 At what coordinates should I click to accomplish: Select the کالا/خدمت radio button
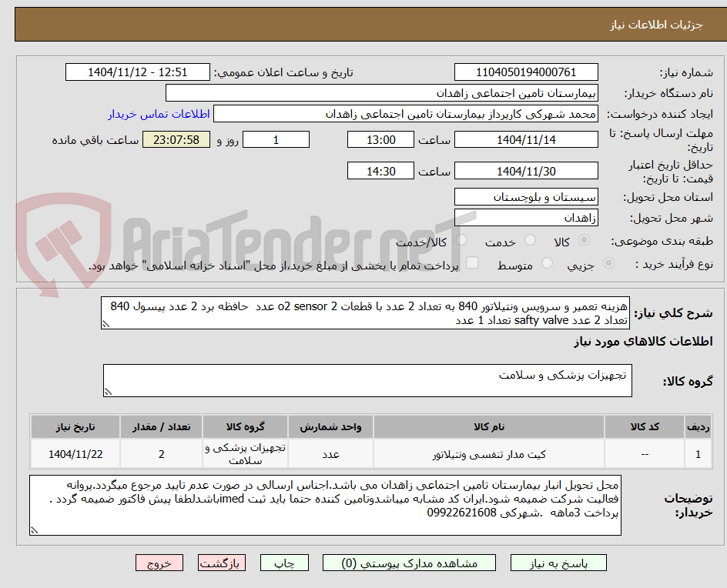click(x=461, y=239)
